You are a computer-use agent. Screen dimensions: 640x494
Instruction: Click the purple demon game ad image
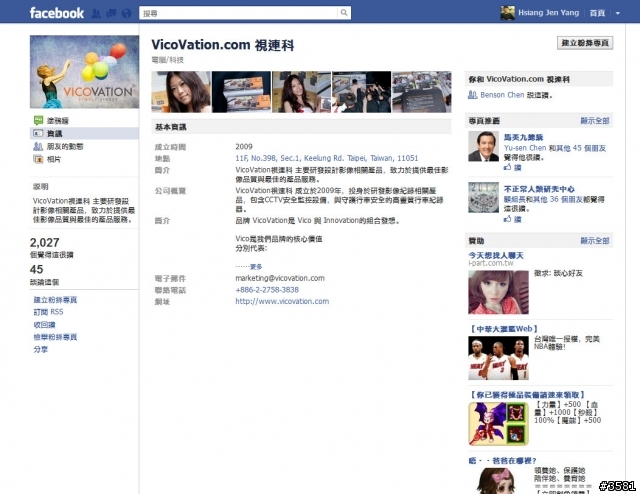click(498, 424)
